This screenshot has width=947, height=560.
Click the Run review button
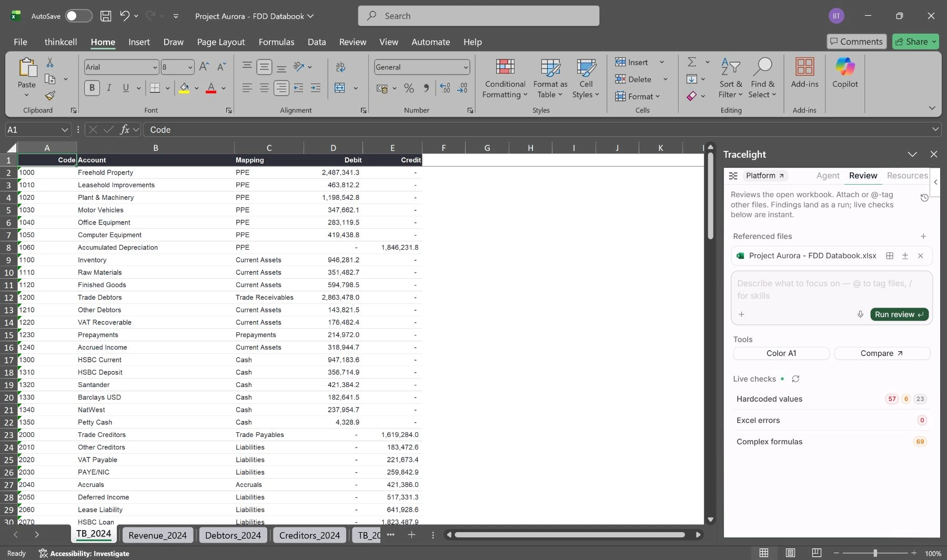point(899,314)
